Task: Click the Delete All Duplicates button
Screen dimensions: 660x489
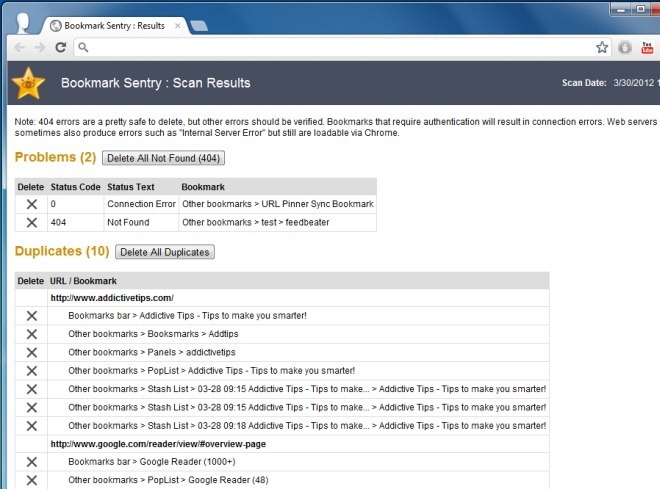Action: (165, 252)
